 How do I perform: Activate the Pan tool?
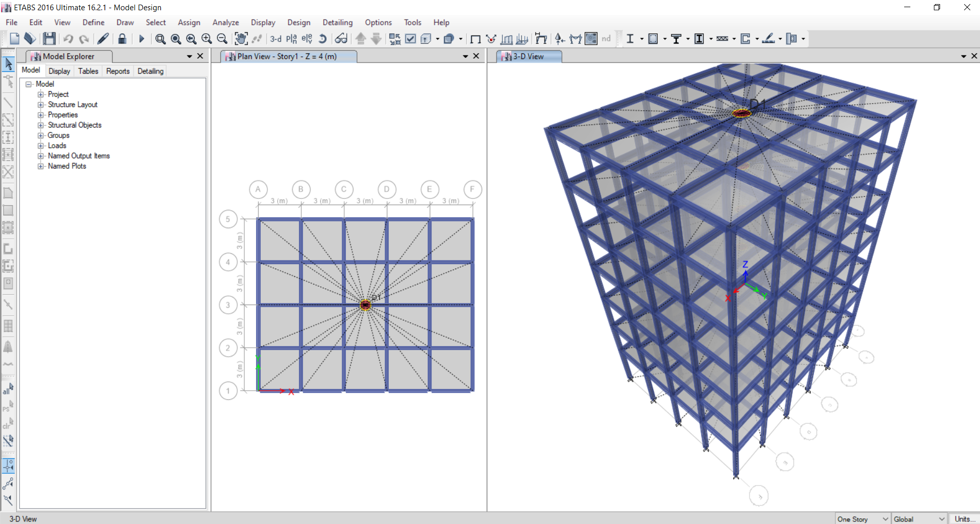pyautogui.click(x=241, y=38)
